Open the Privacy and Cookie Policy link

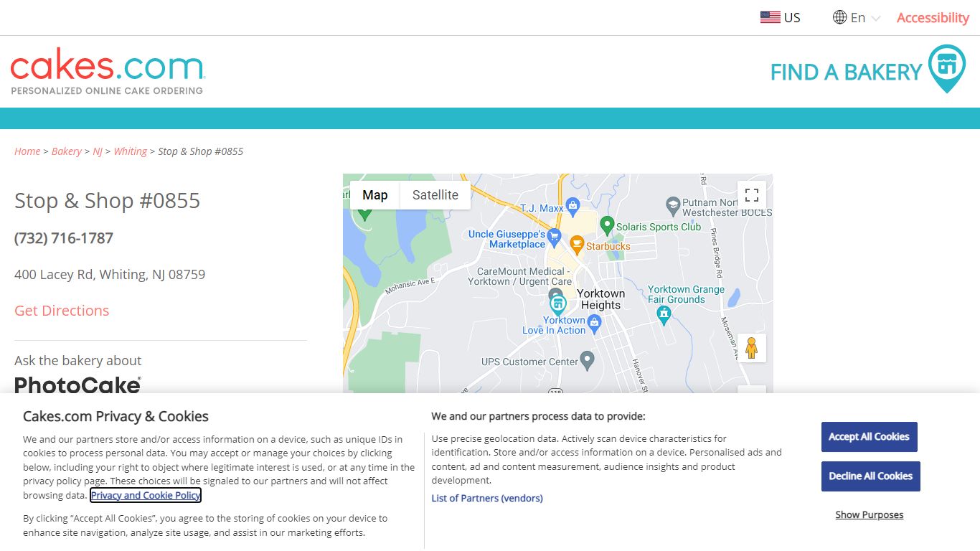[146, 495]
